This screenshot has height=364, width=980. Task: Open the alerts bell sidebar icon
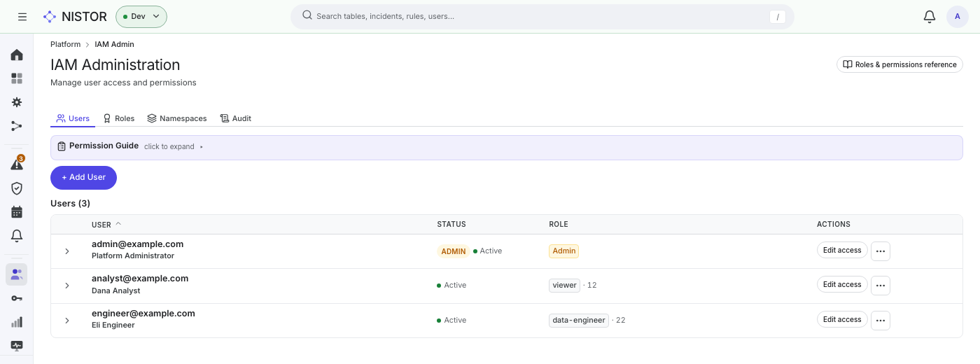(17, 236)
